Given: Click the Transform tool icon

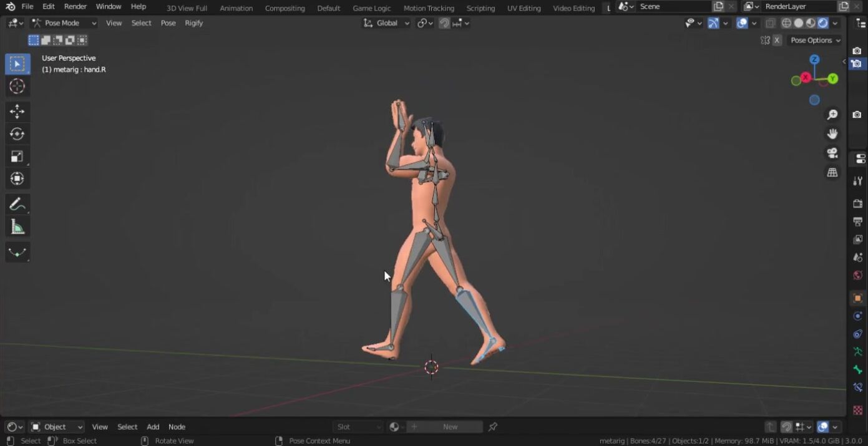Looking at the screenshot, I should [x=17, y=179].
